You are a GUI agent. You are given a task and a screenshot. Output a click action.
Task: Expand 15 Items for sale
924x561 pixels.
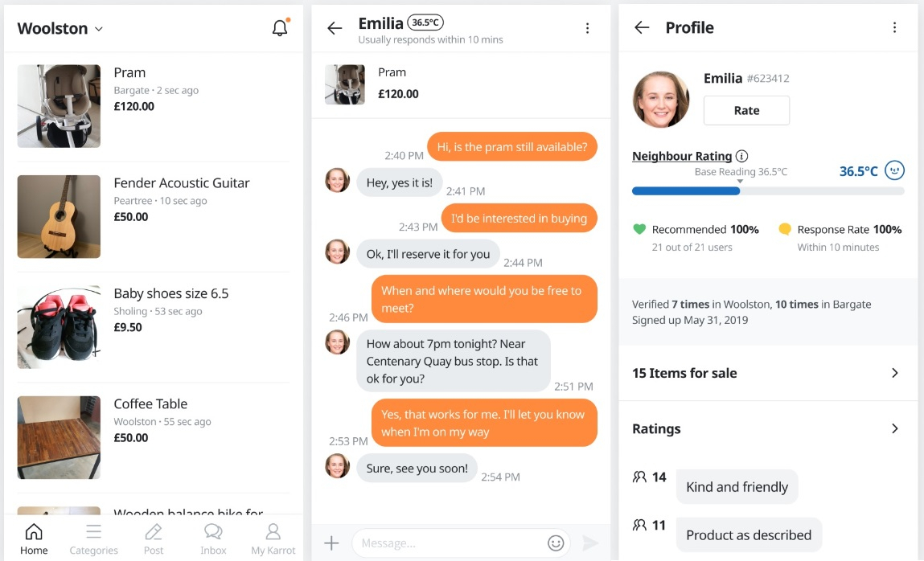tap(768, 373)
